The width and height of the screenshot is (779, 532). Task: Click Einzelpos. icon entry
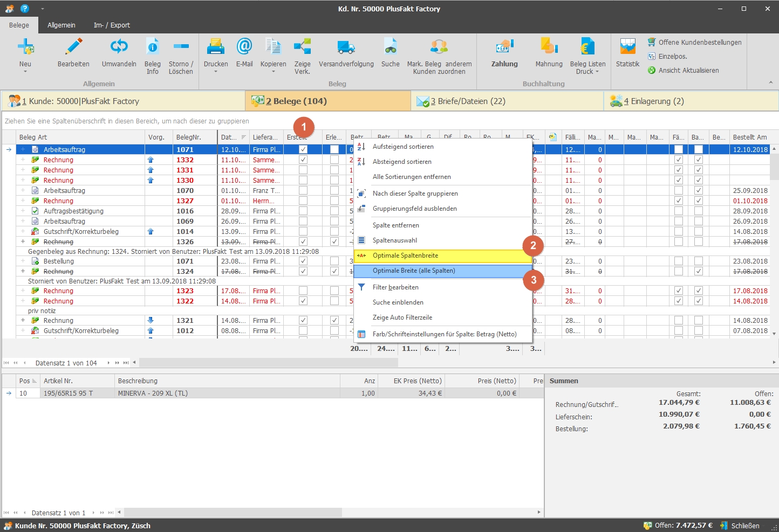[667, 56]
